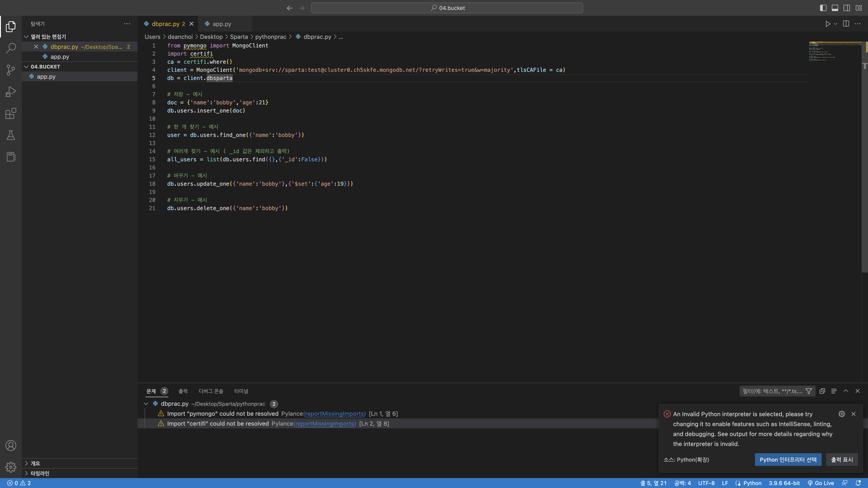Screen dimensions: 868x488
Task: Close dbprac.py in open editors list
Action: [36, 47]
